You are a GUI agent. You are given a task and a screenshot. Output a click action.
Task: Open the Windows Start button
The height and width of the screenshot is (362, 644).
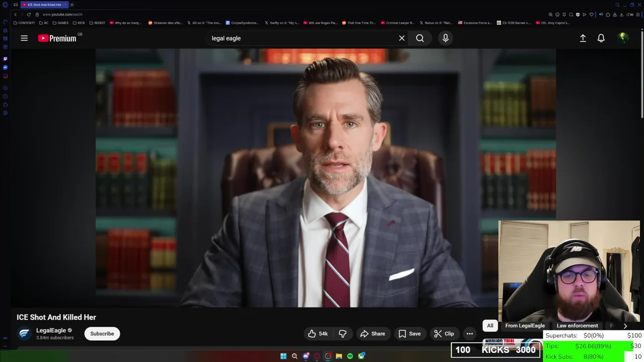click(x=283, y=356)
